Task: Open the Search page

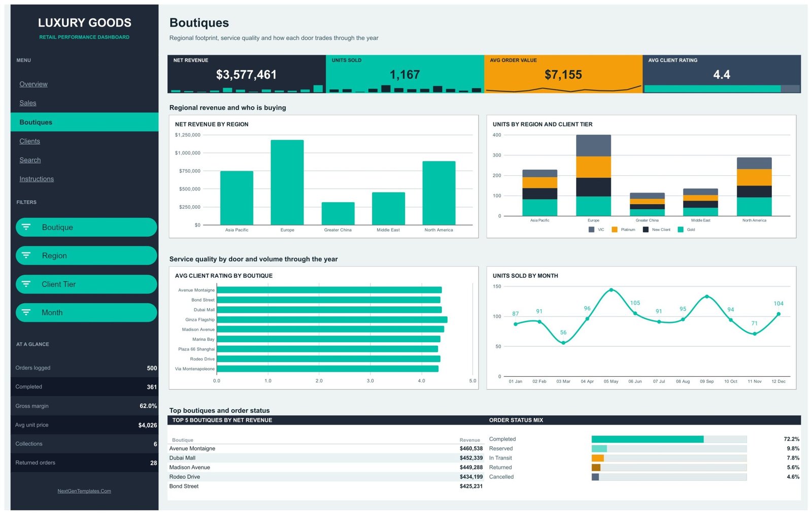Action: click(30, 160)
